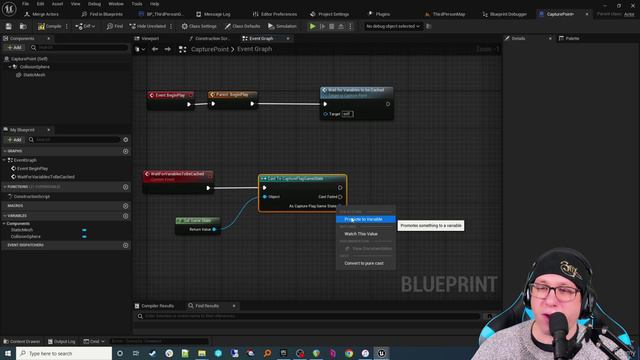The height and width of the screenshot is (360, 640).
Task: Switch to Project Settings tab
Action: point(329,14)
